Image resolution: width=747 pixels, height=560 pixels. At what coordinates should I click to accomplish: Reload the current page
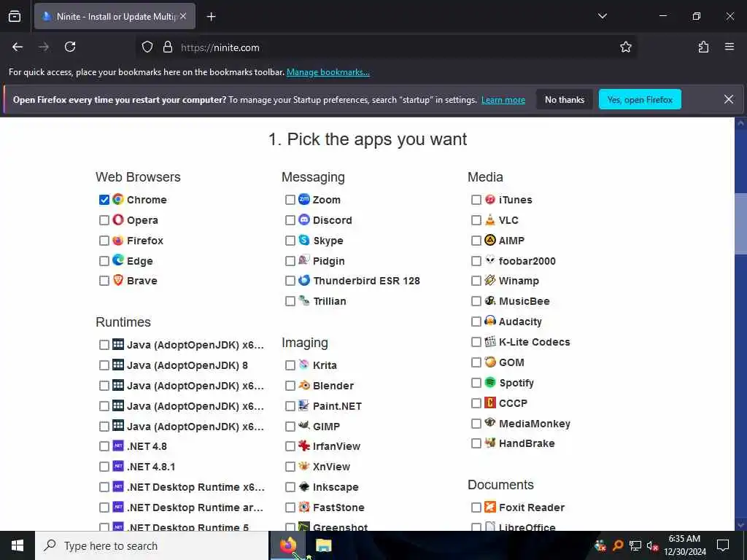(70, 47)
